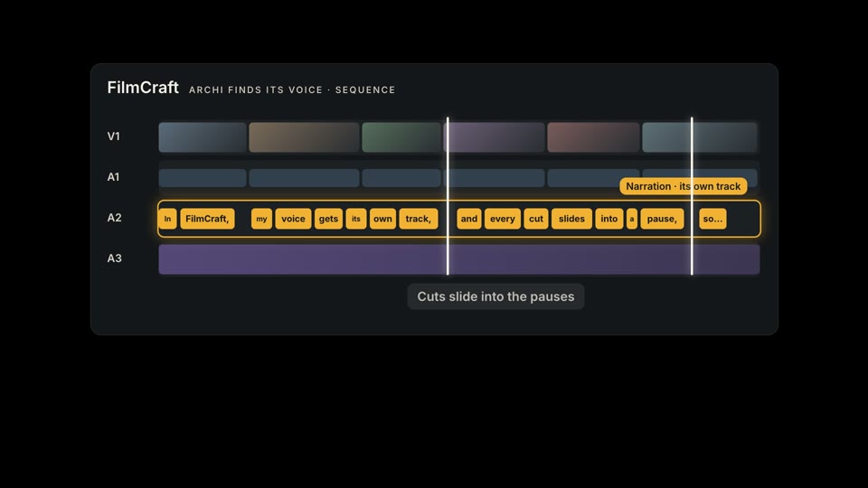Select the first audio clip on A1
Viewport: 868px width, 488px height.
click(203, 178)
